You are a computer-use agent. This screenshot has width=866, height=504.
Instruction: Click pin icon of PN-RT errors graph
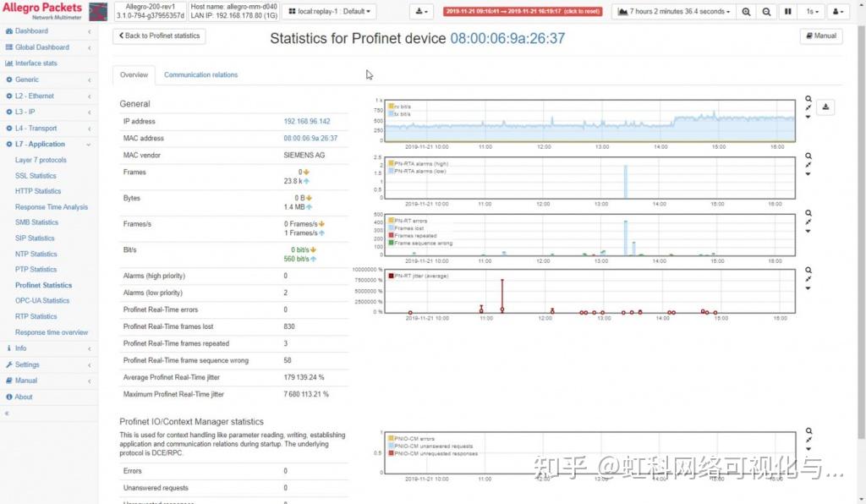coord(808,222)
